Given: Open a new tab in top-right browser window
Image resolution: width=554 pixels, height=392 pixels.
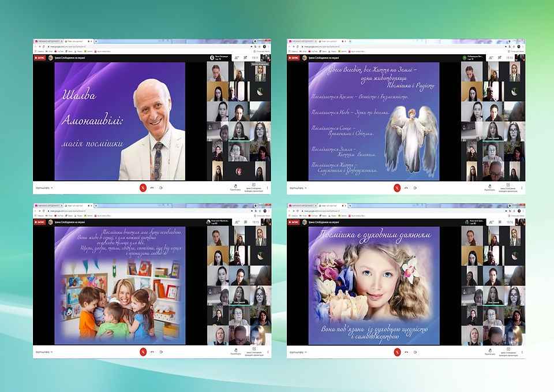Looking at the screenshot, I should point(350,42).
